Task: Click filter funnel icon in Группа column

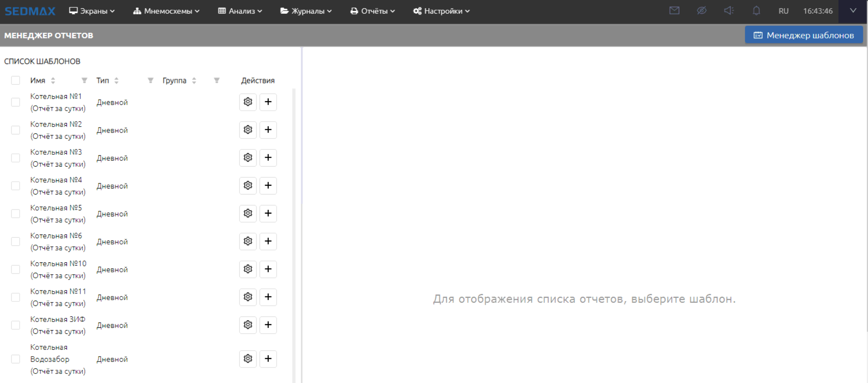Action: pyautogui.click(x=217, y=81)
